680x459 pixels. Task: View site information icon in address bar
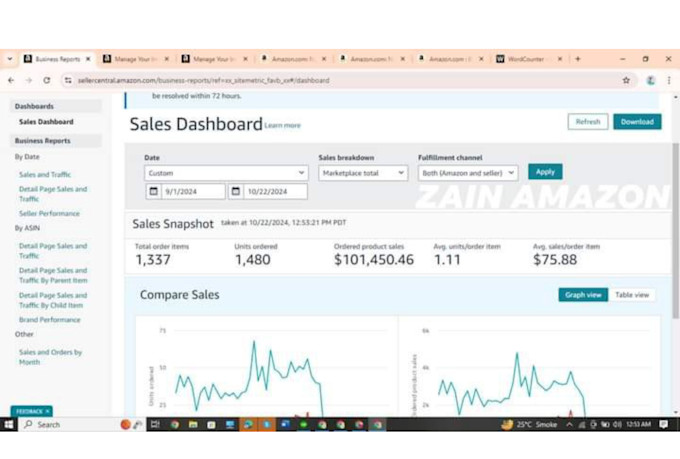(68, 81)
